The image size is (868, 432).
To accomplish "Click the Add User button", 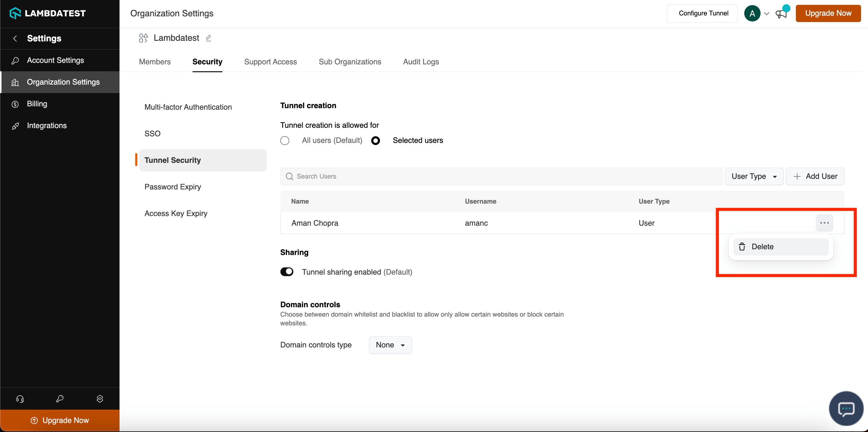I will [x=815, y=176].
